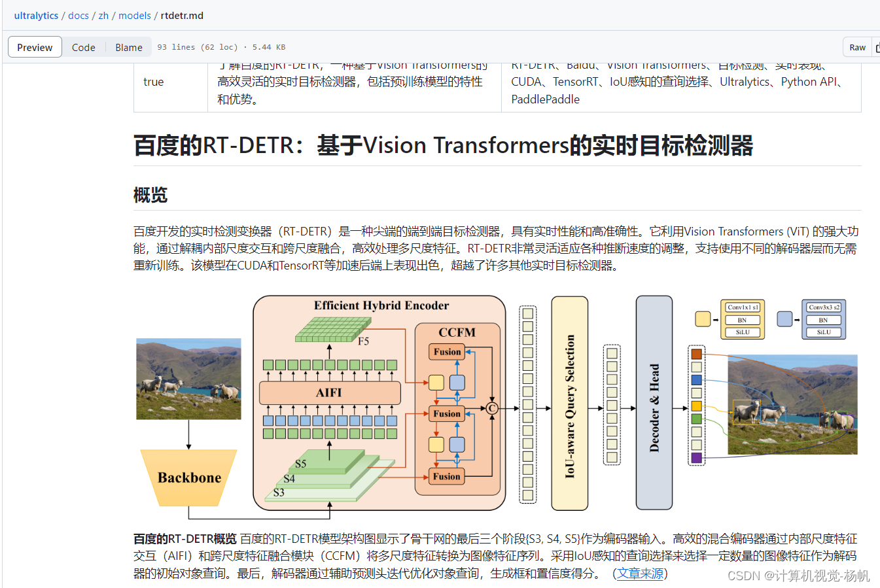The image size is (880, 588).
Task: Switch to the Code tab
Action: click(x=84, y=47)
